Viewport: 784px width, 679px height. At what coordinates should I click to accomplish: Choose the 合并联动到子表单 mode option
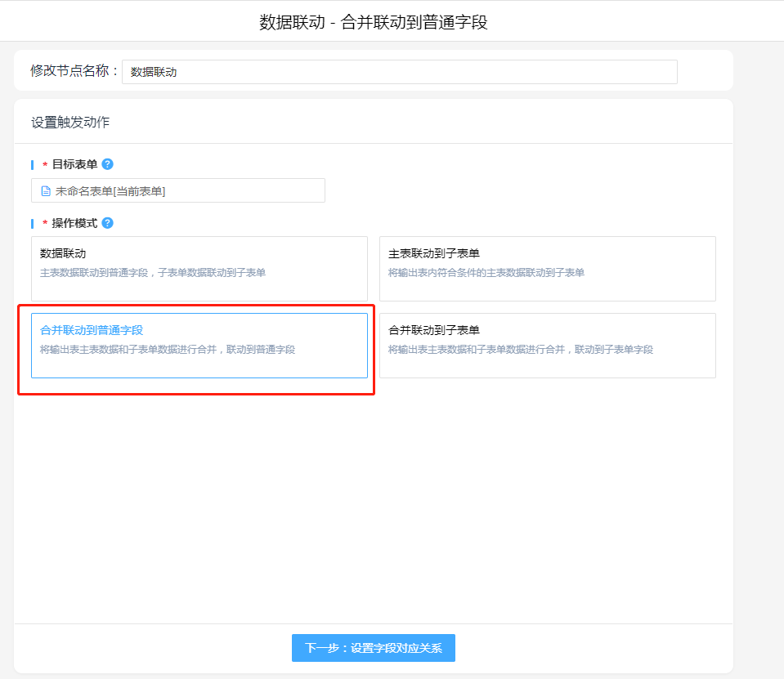coord(547,345)
